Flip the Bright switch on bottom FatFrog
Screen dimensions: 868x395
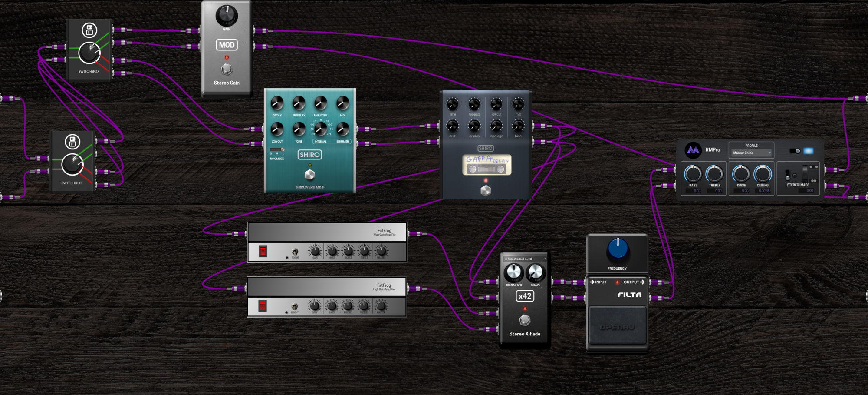tap(294, 306)
